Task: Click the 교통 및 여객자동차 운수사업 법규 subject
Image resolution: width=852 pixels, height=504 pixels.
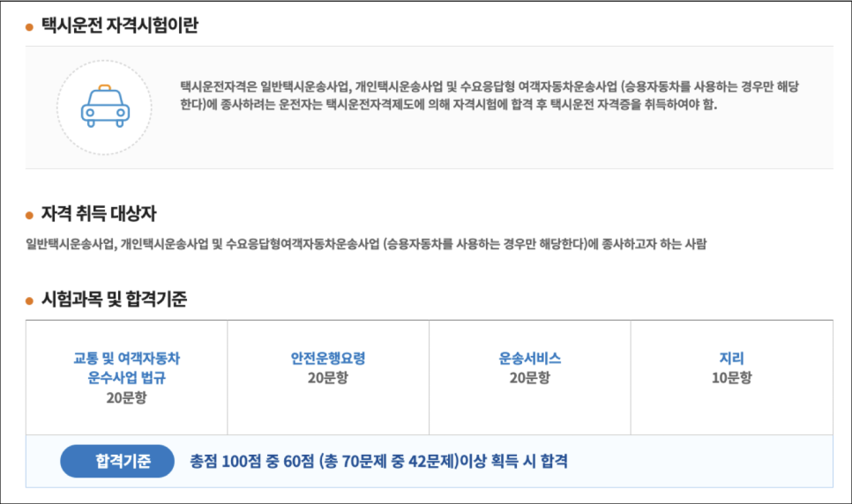Action: pyautogui.click(x=127, y=367)
